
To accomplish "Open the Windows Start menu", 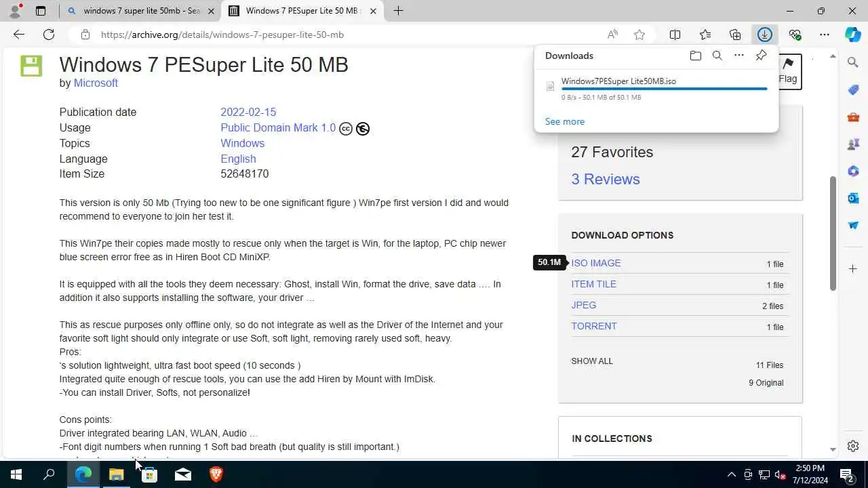I will [16, 474].
